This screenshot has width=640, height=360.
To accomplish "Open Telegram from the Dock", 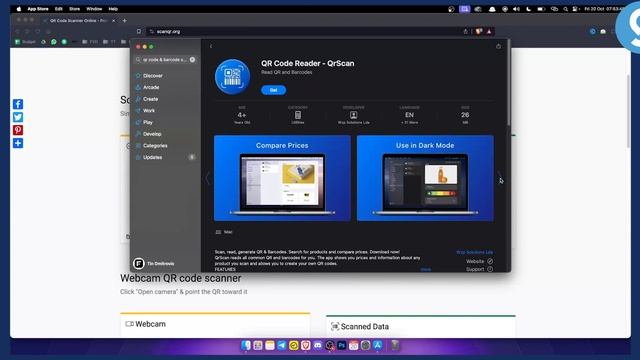I will [x=282, y=346].
